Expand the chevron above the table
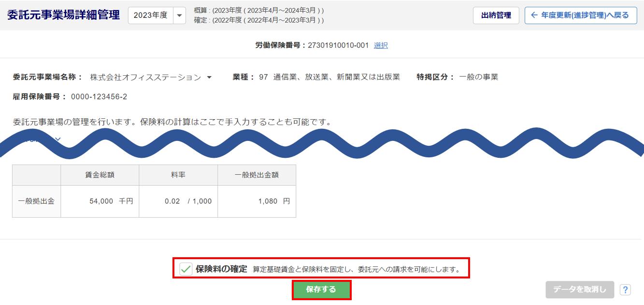Image resolution: width=644 pixels, height=305 pixels. (x=58, y=139)
